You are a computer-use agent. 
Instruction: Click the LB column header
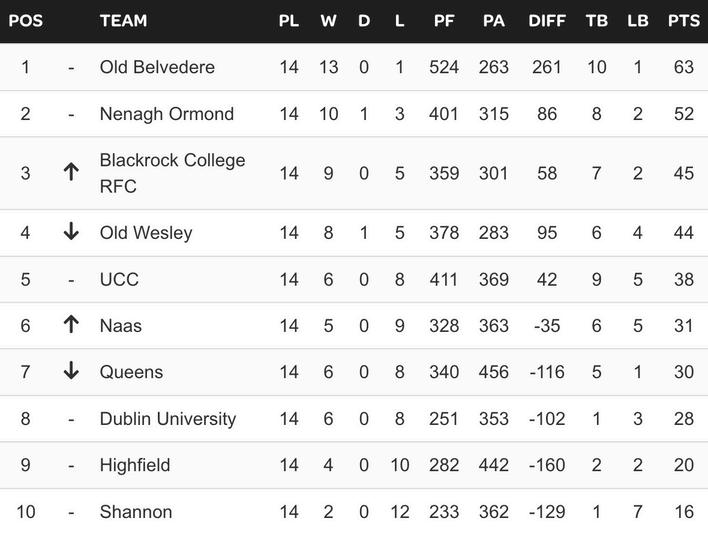point(638,21)
